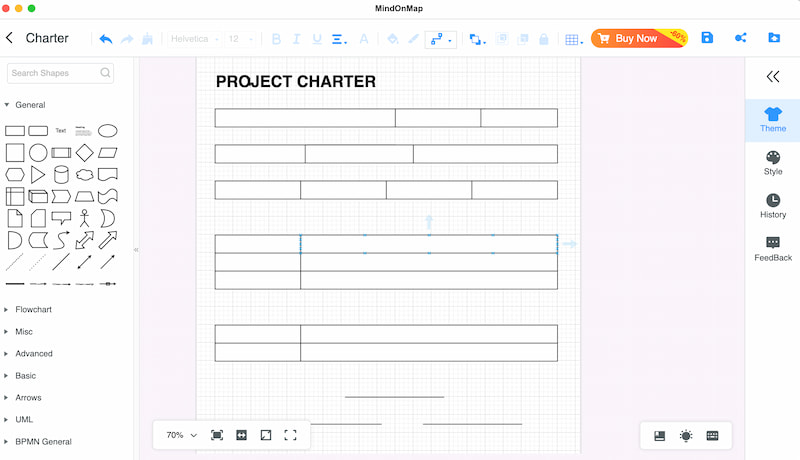The height and width of the screenshot is (460, 800).
Task: Click the bring to front icon
Action: [x=502, y=39]
